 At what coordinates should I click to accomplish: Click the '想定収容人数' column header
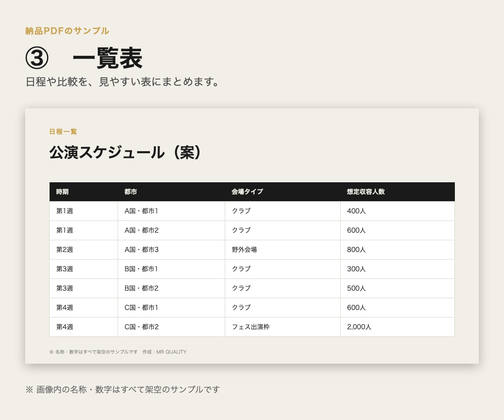pyautogui.click(x=397, y=192)
